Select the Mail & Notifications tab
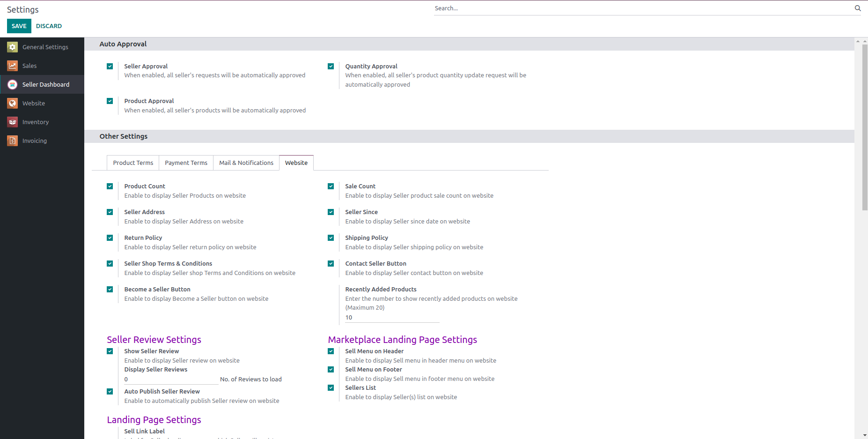Screen dimensions: 868x439 (x=246, y=163)
